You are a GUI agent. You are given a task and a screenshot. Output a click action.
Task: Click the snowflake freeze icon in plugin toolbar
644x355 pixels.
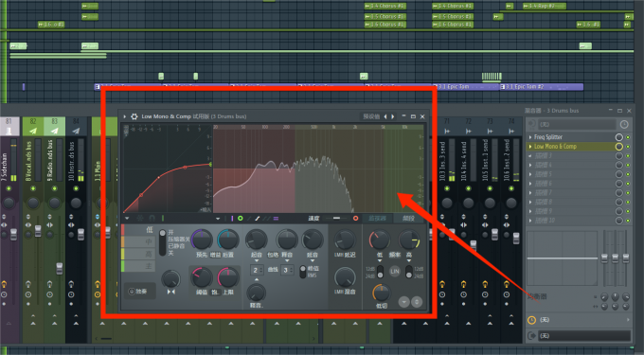coord(140,219)
